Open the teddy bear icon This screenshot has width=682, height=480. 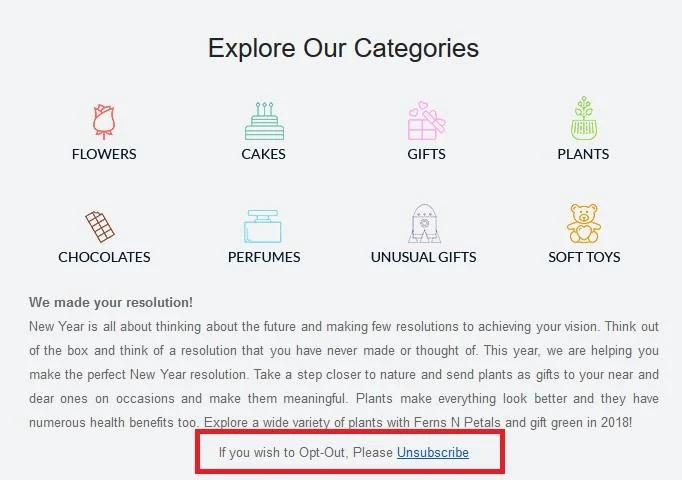pyautogui.click(x=584, y=224)
